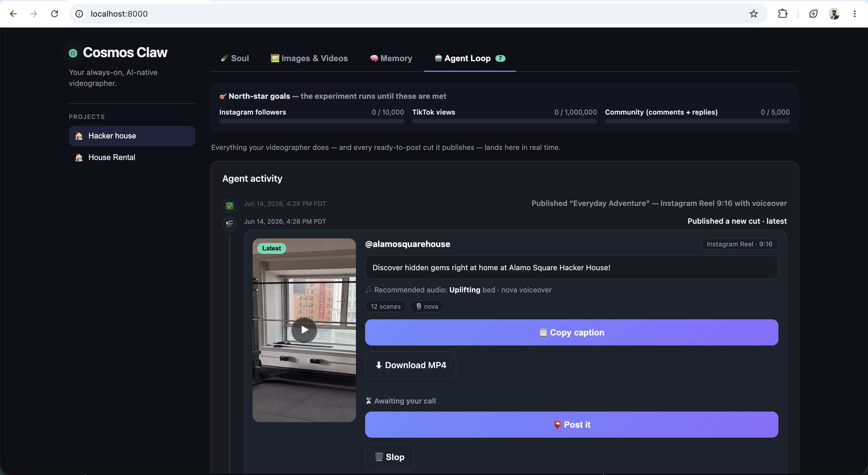Open the lightning performance icon in toolbar
Viewport: 868px width, 475px height.
[813, 14]
